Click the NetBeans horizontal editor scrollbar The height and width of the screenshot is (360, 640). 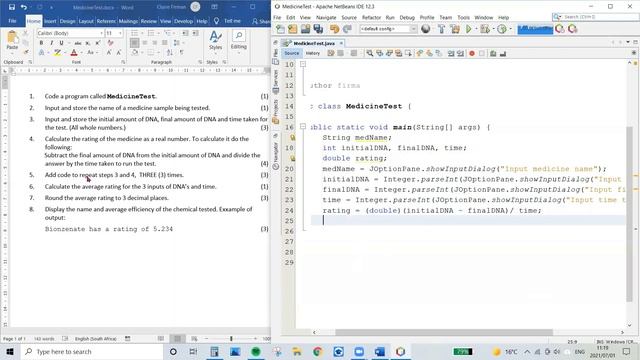(444, 332)
